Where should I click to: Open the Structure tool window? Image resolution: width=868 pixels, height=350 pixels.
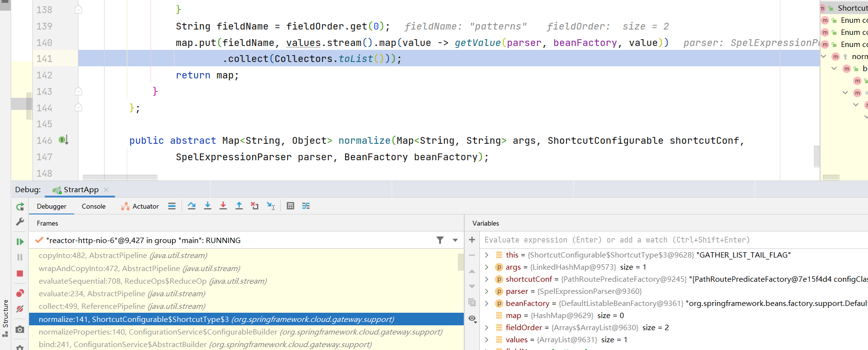click(x=5, y=317)
